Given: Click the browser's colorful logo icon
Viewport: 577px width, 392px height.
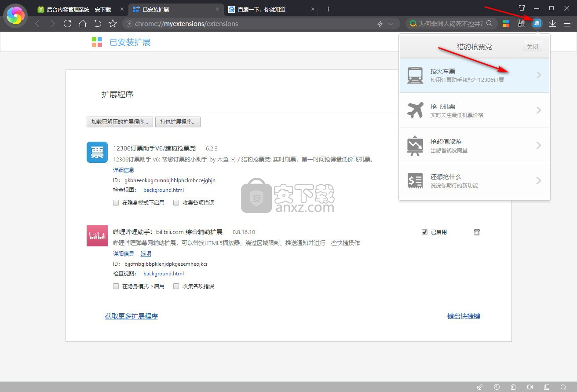Looking at the screenshot, I should point(16,16).
